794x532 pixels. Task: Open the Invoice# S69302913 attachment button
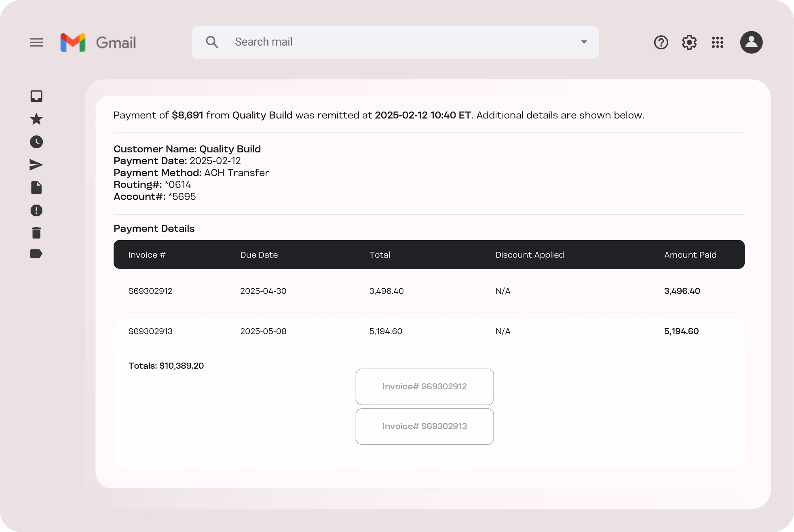tap(424, 426)
